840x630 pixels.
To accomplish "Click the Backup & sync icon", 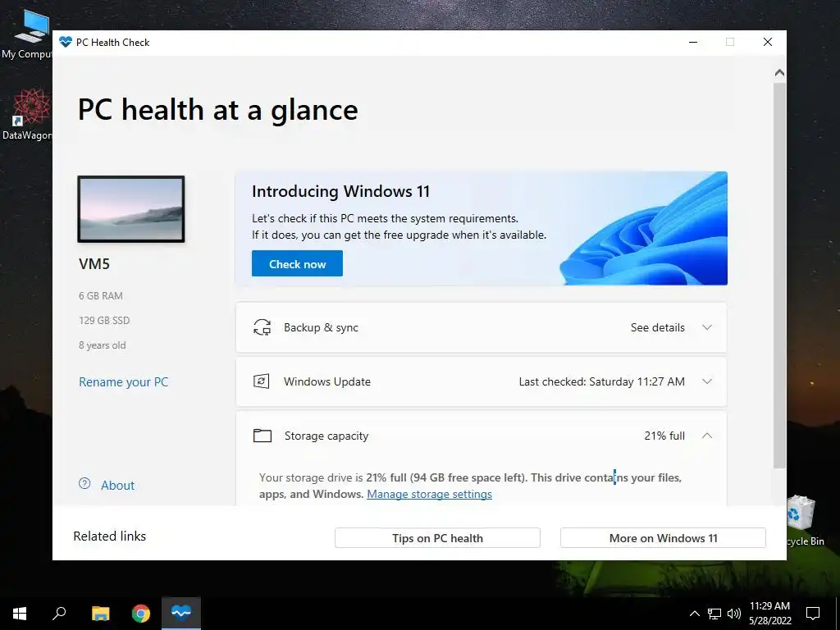I will (262, 327).
